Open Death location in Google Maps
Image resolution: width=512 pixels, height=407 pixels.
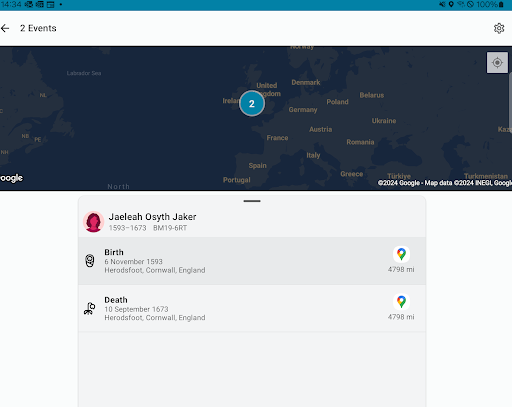tap(401, 302)
